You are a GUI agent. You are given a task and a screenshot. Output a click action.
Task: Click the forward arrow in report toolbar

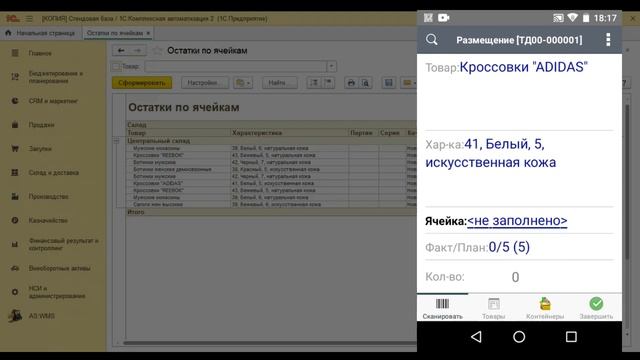138,51
